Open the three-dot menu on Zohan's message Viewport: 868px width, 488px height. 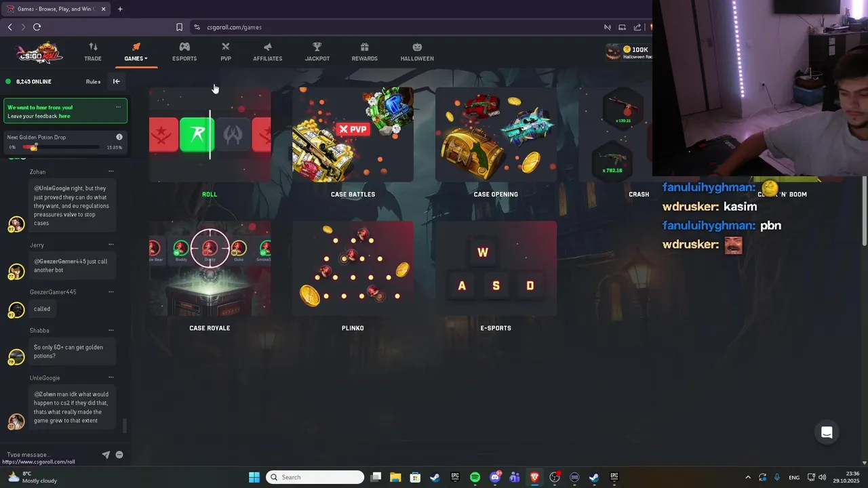click(x=111, y=171)
